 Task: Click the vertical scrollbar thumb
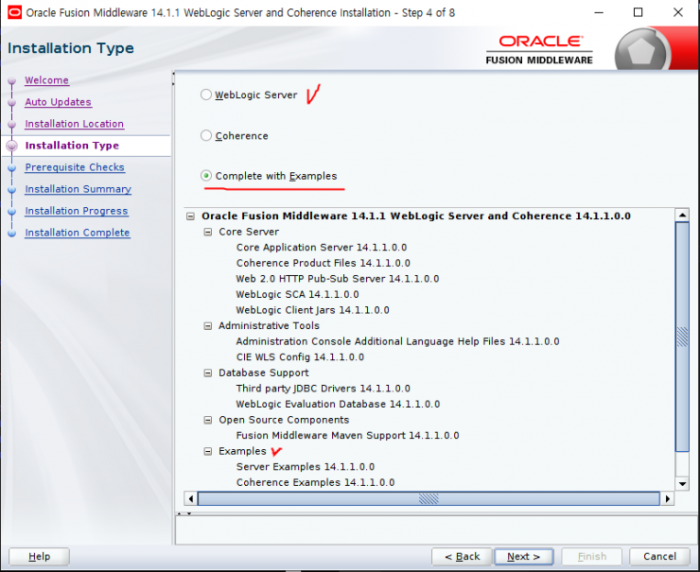tap(682, 337)
